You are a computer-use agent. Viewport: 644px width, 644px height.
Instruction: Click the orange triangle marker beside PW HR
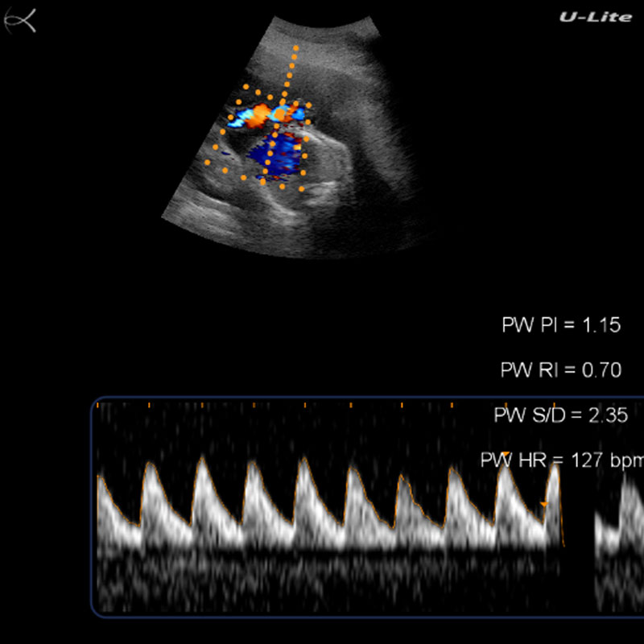[x=506, y=454]
